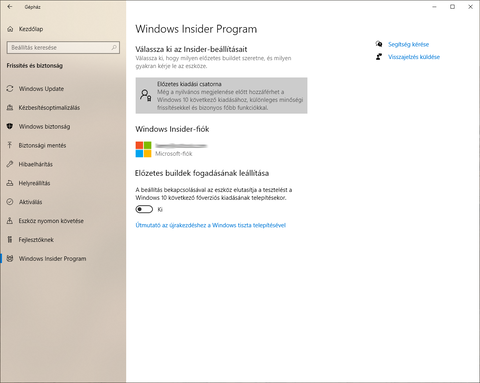Open Helyreállítás page

click(x=63, y=183)
